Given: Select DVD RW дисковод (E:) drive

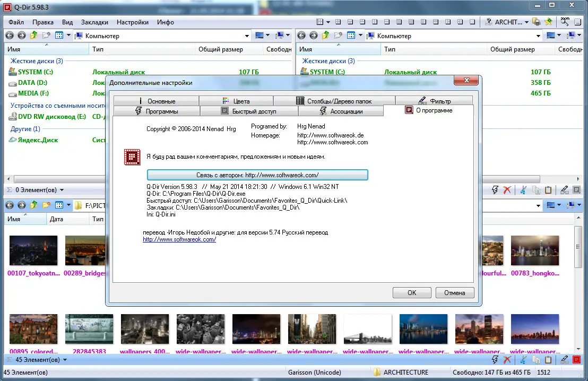Looking at the screenshot, I should pos(47,117).
